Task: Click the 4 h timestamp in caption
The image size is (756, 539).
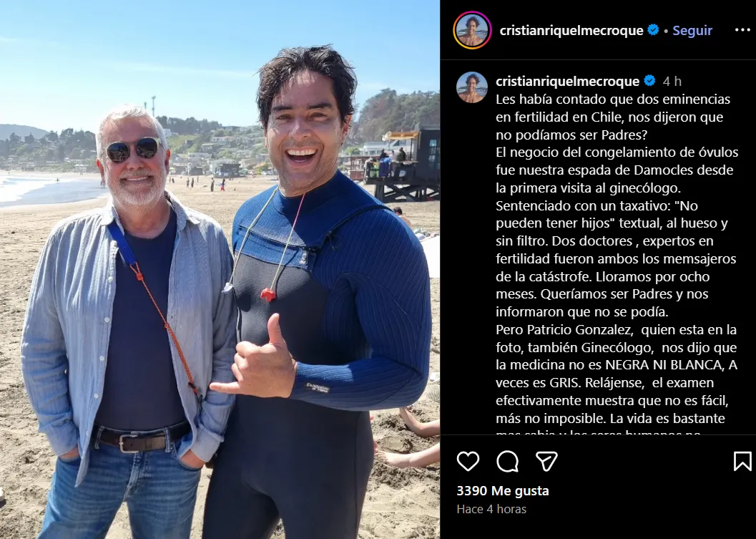Action: [x=672, y=81]
